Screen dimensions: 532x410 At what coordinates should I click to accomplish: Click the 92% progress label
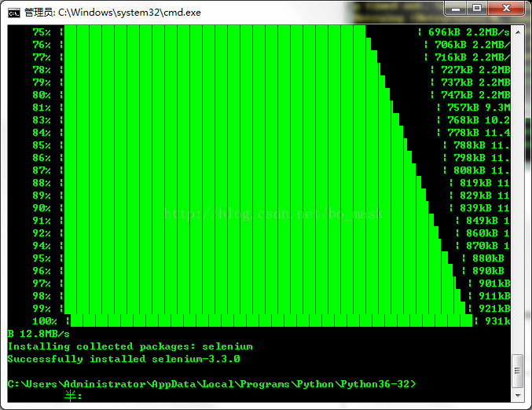[42, 232]
